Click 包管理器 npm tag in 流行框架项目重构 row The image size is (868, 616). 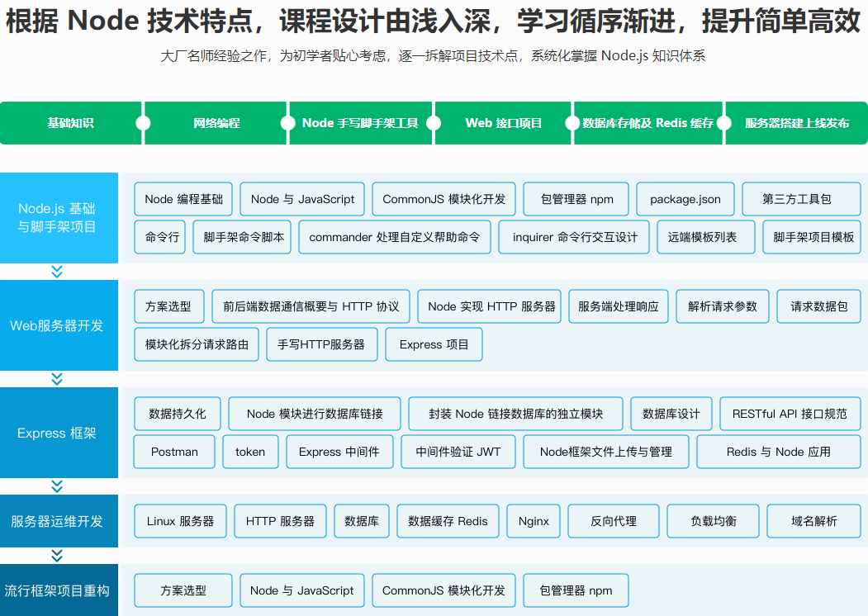tap(576, 590)
